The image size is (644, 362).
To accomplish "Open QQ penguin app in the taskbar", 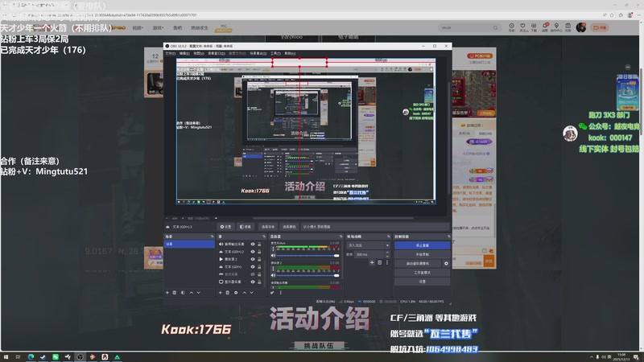I will coord(105,357).
